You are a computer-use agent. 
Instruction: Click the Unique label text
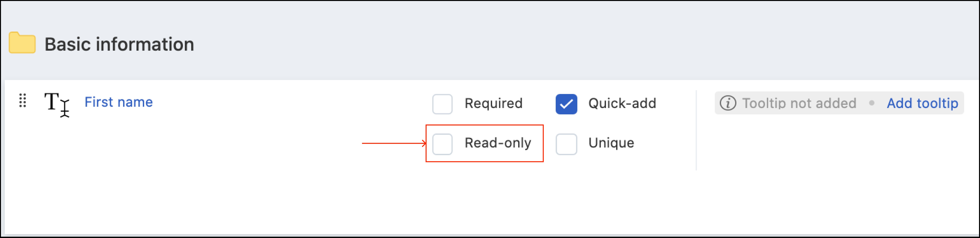(611, 143)
